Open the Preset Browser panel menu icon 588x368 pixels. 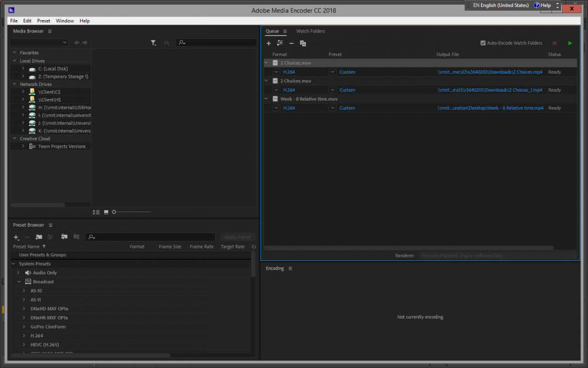pyautogui.click(x=51, y=225)
